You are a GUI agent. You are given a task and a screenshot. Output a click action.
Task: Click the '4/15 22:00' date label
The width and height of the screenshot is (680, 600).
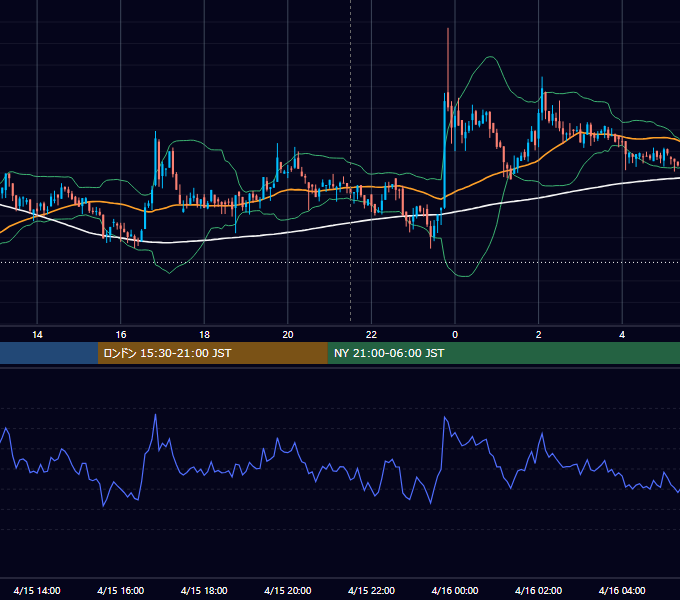pos(371,590)
